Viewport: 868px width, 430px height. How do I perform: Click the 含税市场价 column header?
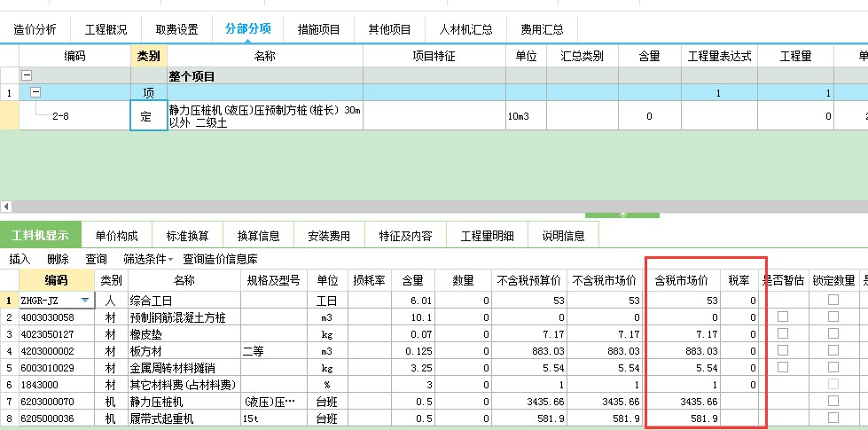click(681, 280)
